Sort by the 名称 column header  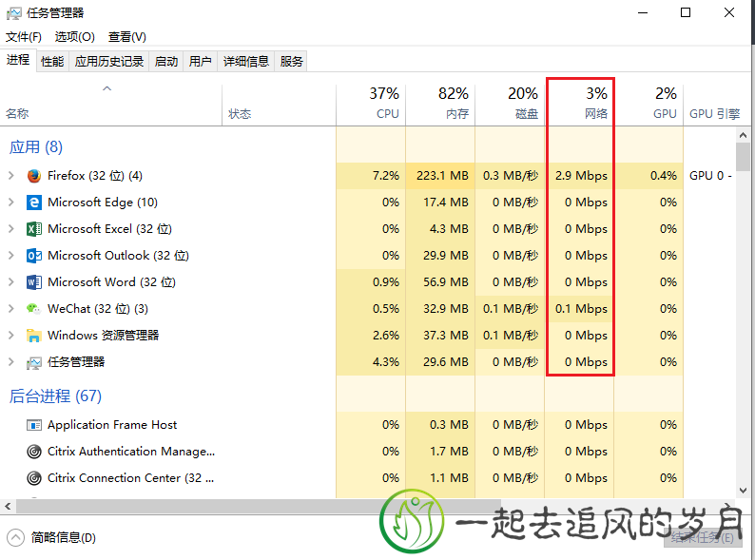pos(110,103)
